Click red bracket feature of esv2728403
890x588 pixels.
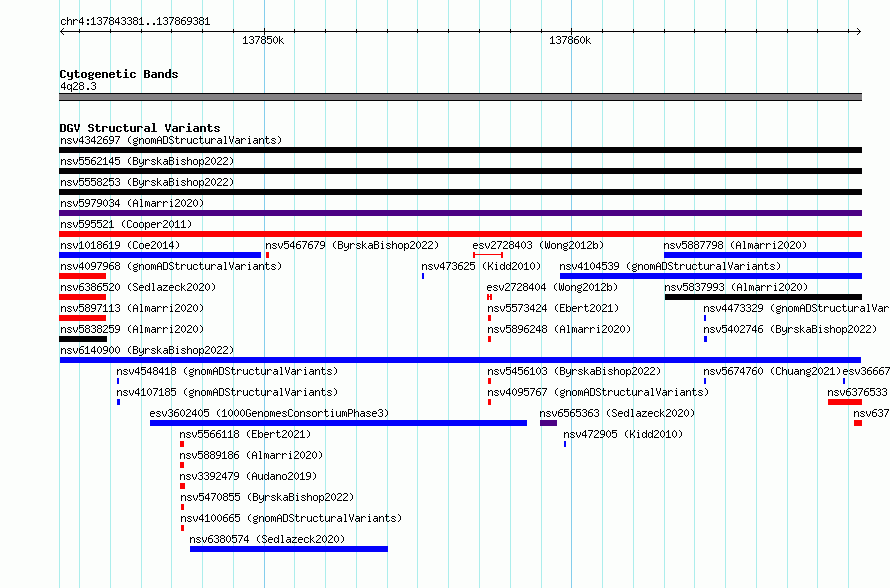point(488,255)
